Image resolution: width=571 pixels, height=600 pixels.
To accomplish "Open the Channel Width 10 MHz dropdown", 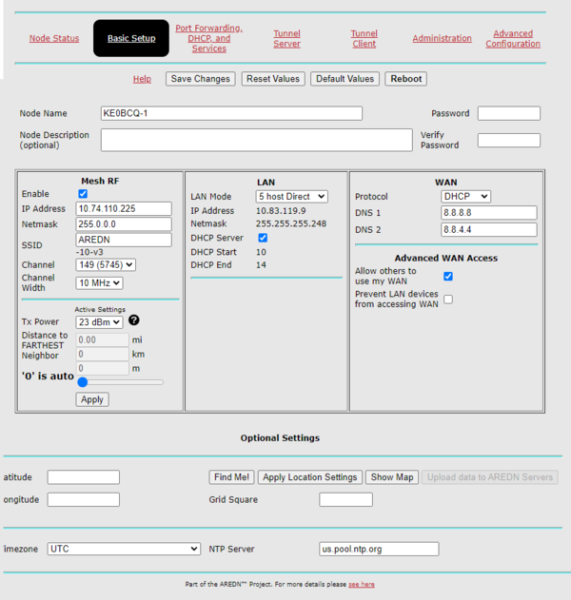I will click(x=100, y=283).
